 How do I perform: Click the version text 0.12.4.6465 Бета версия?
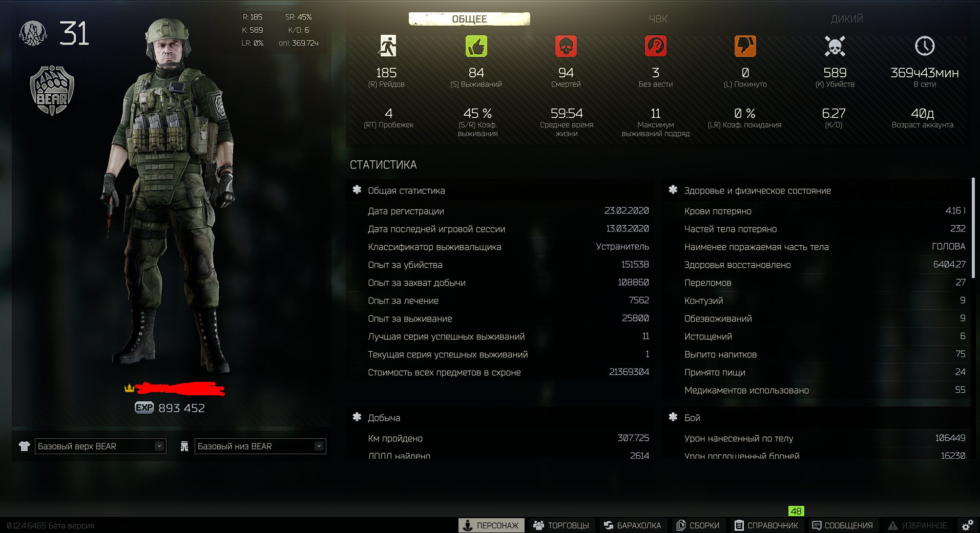point(50,526)
